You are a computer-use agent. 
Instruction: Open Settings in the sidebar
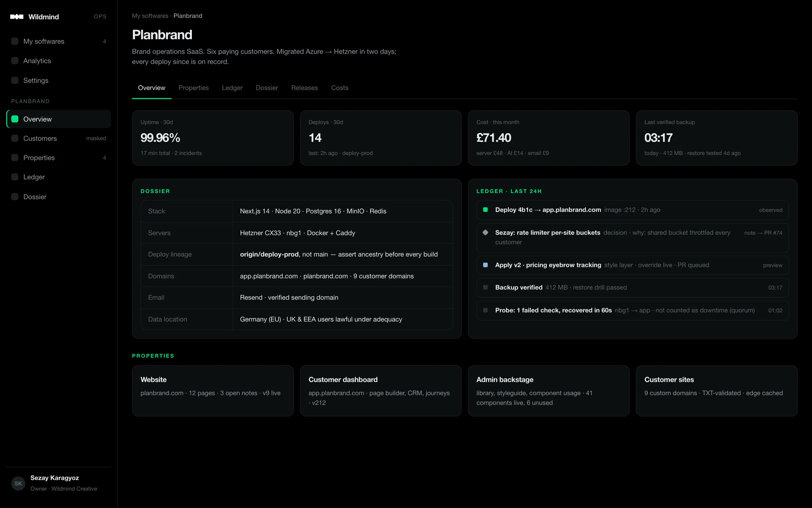pyautogui.click(x=59, y=80)
